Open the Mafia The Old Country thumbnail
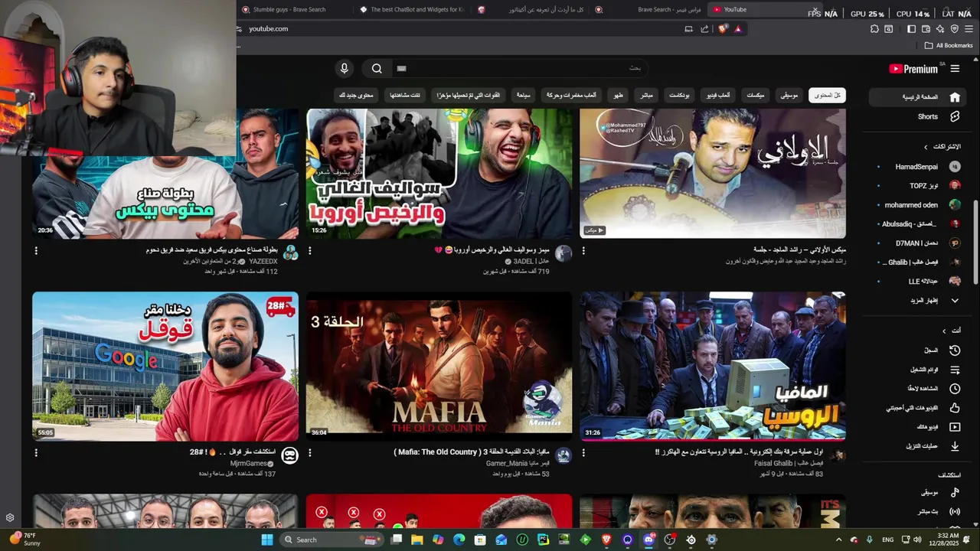980x551 pixels. (439, 366)
